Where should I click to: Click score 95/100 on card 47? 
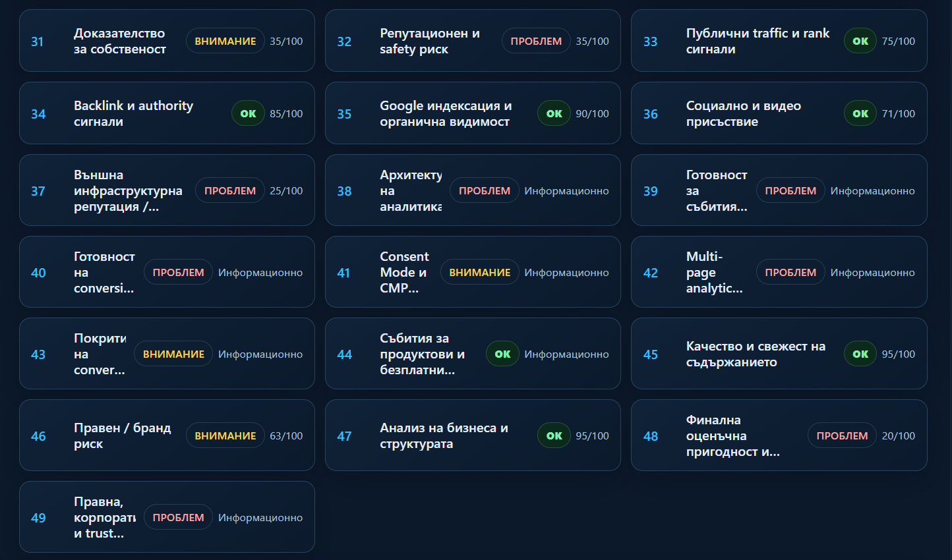tap(592, 435)
